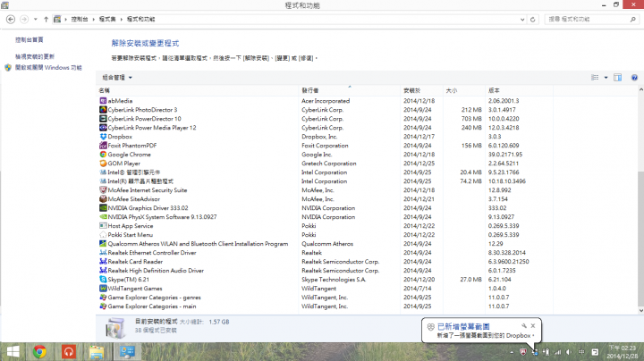The image size is (644, 361).
Task: Open the Windows Start button
Action: click(13, 352)
